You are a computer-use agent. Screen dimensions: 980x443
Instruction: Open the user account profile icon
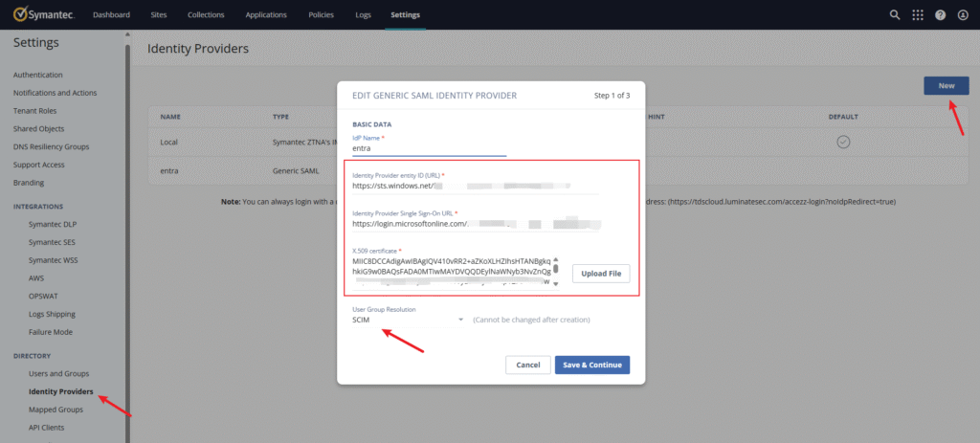[x=962, y=15]
